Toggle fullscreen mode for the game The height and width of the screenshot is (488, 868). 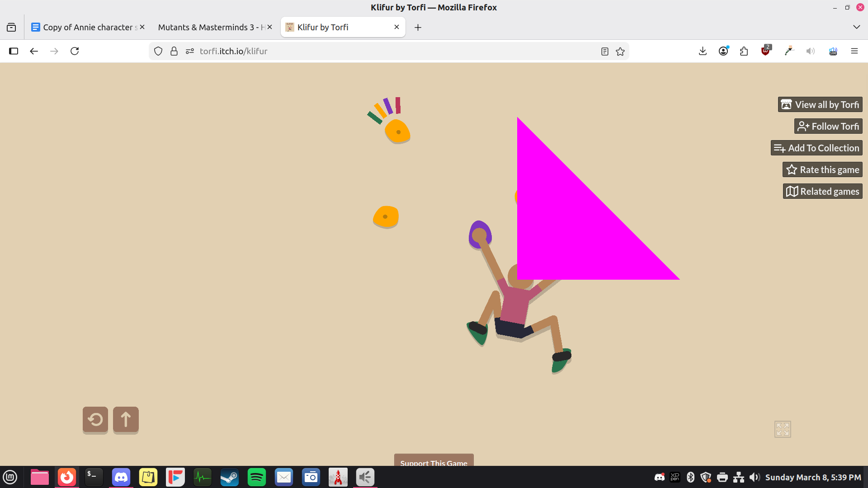click(x=782, y=429)
